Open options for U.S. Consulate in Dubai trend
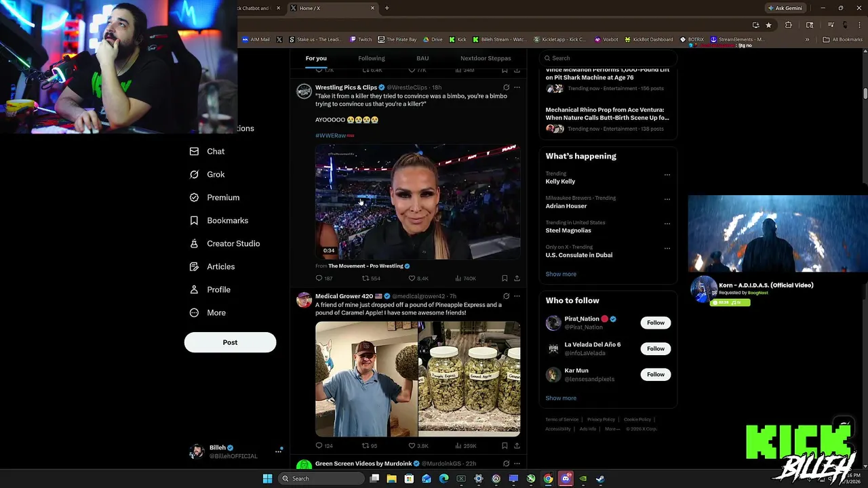The width and height of the screenshot is (868, 488). point(667,248)
